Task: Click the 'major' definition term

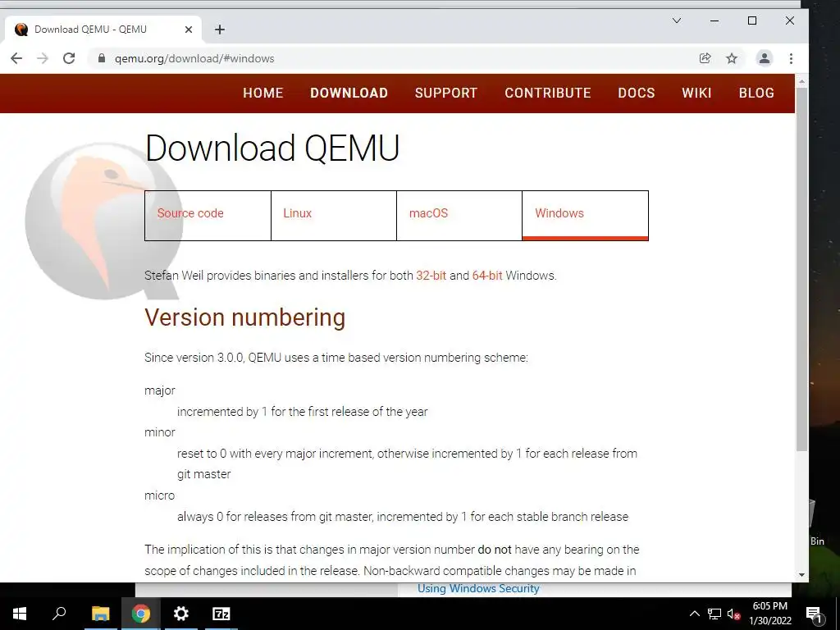Action: coord(160,390)
